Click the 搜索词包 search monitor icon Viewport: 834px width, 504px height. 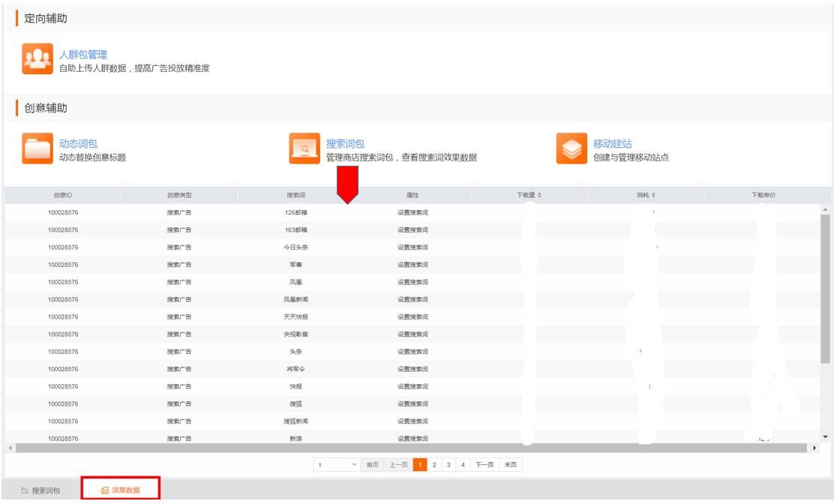point(304,149)
